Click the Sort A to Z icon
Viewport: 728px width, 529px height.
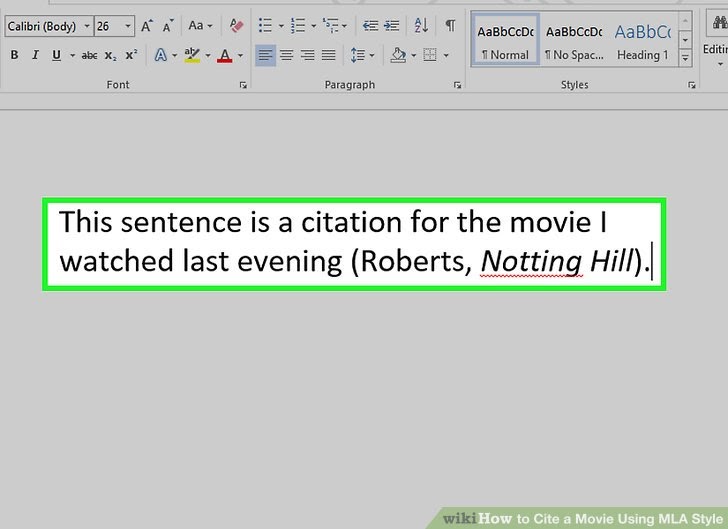(421, 26)
